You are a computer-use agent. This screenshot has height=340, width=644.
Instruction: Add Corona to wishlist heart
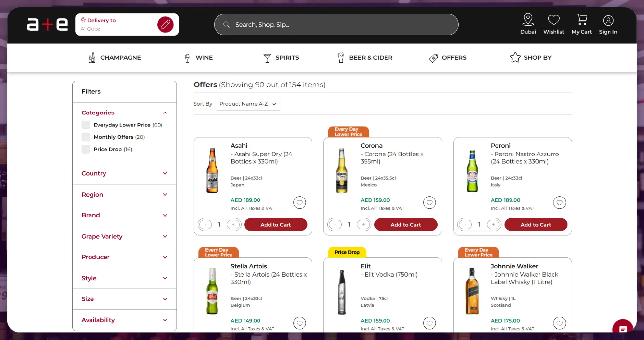(x=429, y=203)
